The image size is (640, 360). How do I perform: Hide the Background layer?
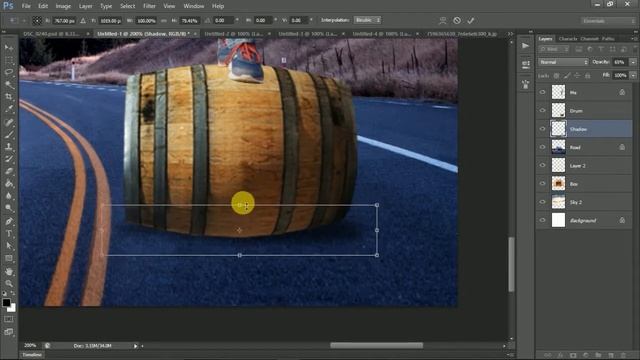542,220
